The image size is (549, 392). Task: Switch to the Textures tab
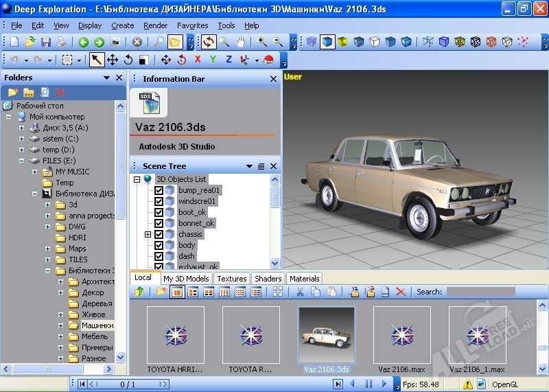click(231, 279)
